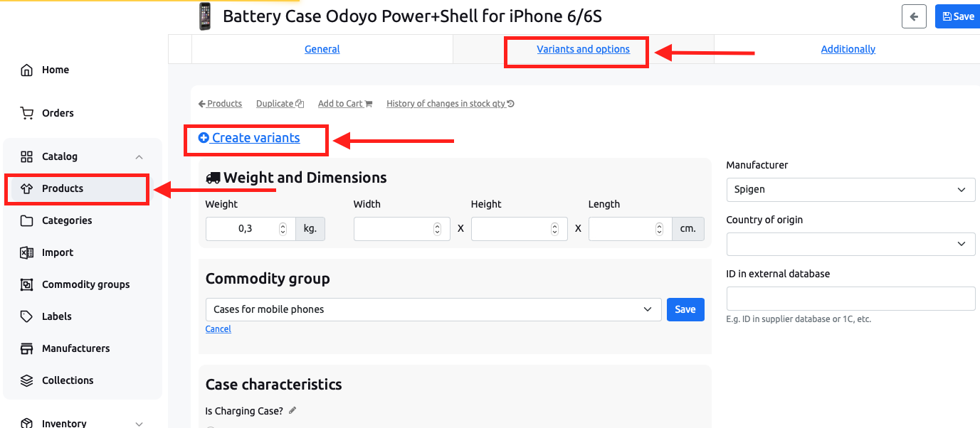Click the Add to Cart link
Image resolution: width=980 pixels, height=428 pixels.
345,104
